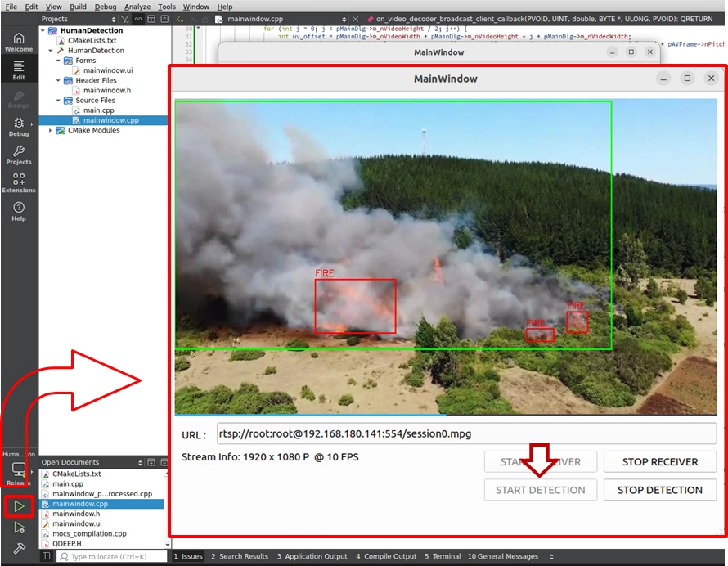Switch to Debug mode in the sidebar
728x566 pixels.
19,127
